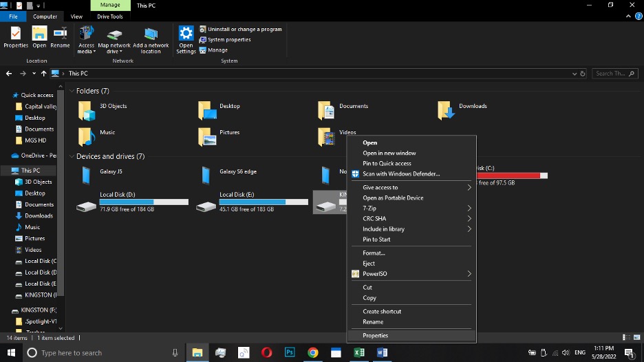This screenshot has height=362, width=644.
Task: Collapse the Devices and drives (7) group
Action: [72, 156]
